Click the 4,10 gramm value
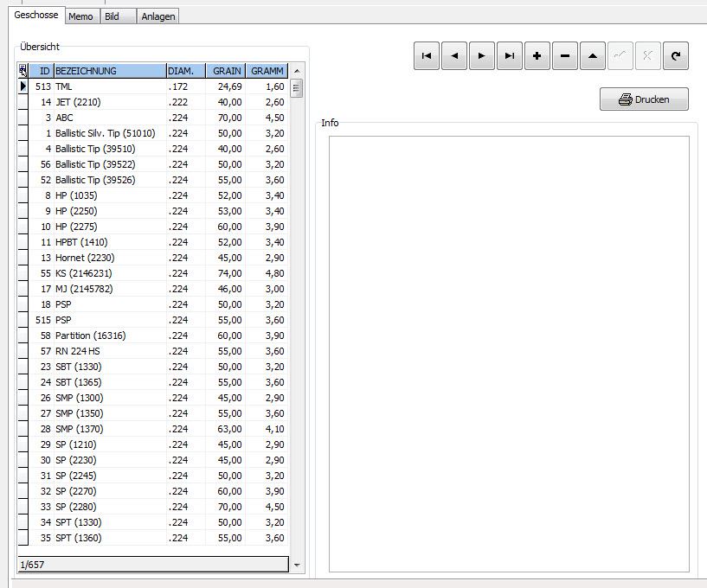 pyautogui.click(x=267, y=429)
